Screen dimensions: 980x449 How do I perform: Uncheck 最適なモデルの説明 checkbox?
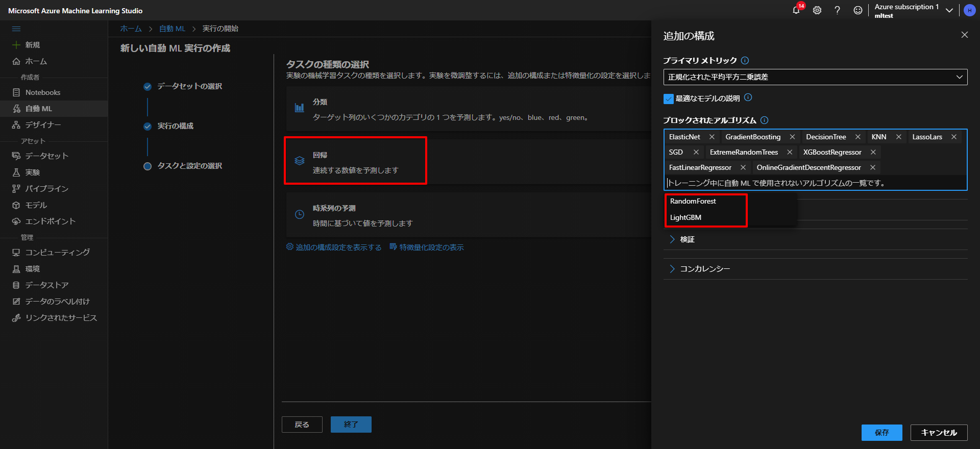pyautogui.click(x=668, y=99)
